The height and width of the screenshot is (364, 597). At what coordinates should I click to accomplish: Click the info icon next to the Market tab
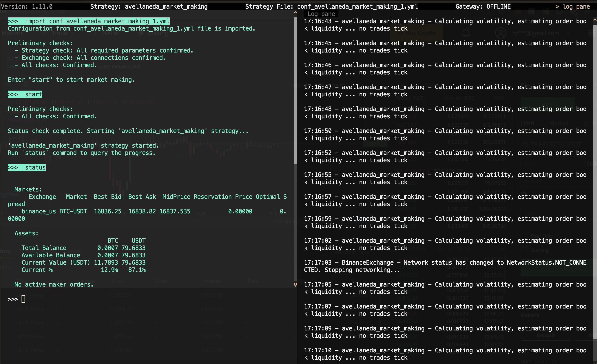[x=587, y=124]
